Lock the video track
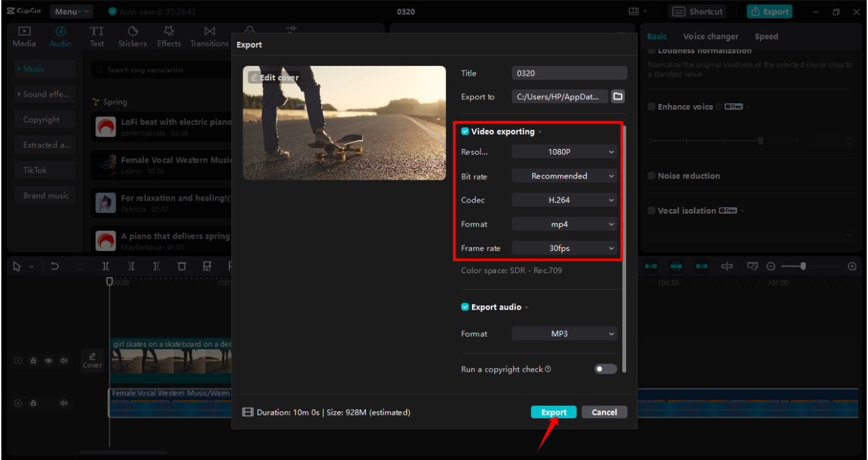Screen dimensions: 868x460 point(33,361)
